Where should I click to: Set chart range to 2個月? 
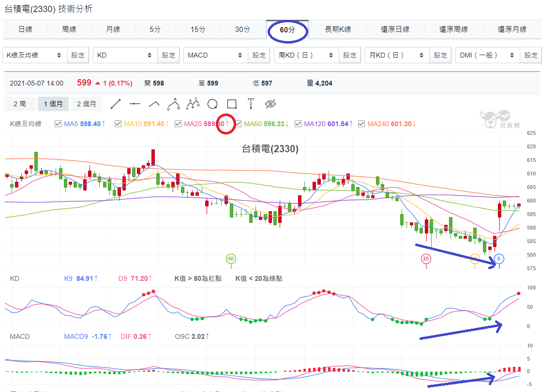[x=86, y=104]
